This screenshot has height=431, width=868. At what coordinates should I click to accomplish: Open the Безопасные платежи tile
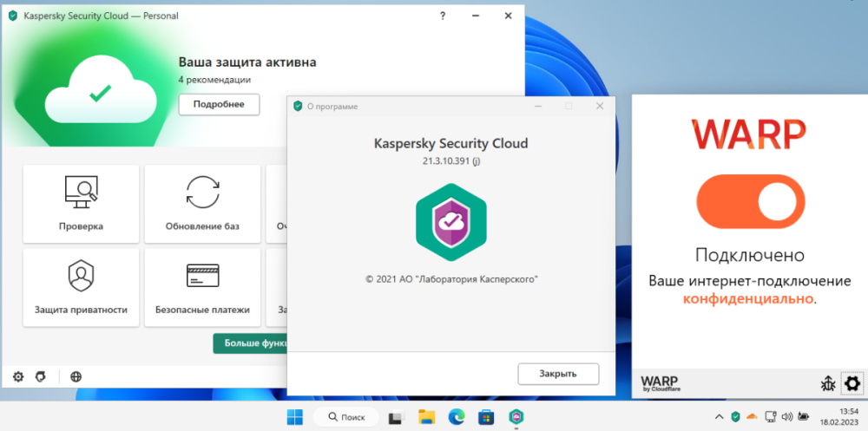202,287
